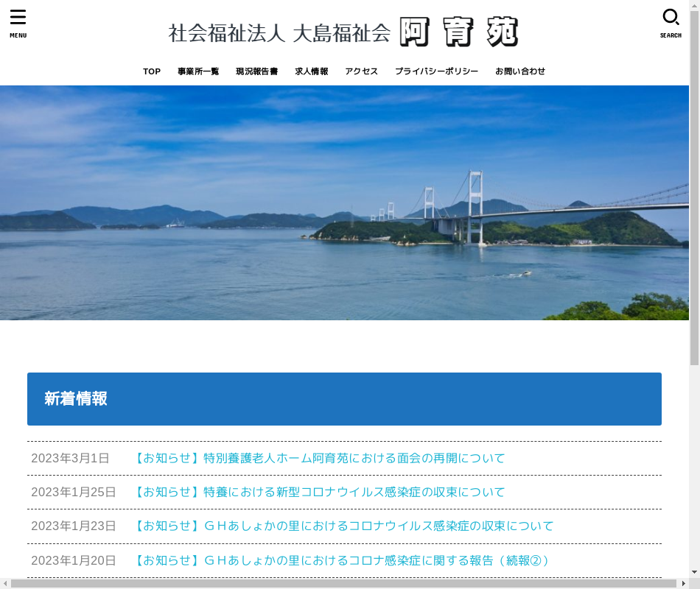This screenshot has width=700, height=589.
Task: Read 特養における新型コロナウイルス感染症の収束 notice
Action: pyautogui.click(x=318, y=492)
